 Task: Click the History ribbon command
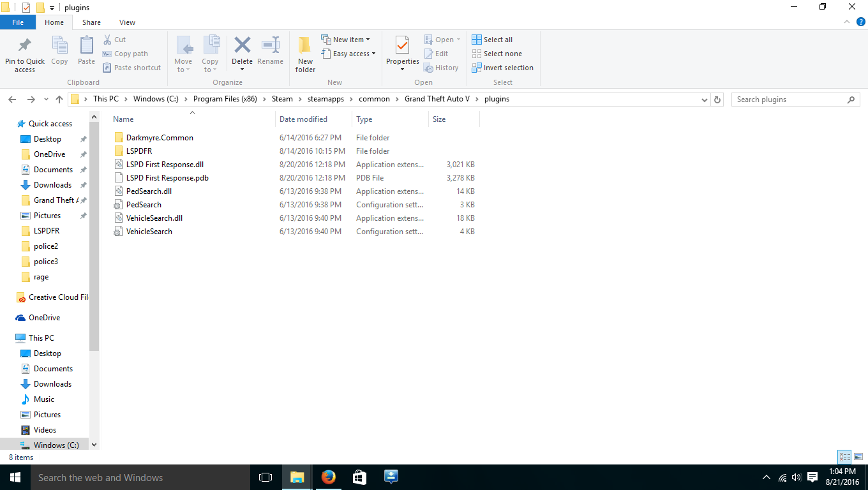[x=441, y=68]
